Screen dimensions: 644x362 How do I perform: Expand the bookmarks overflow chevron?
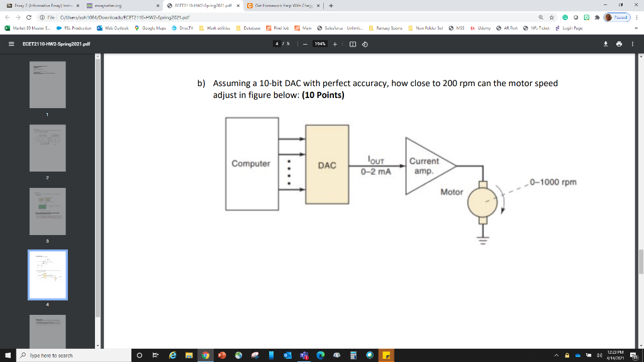point(637,28)
